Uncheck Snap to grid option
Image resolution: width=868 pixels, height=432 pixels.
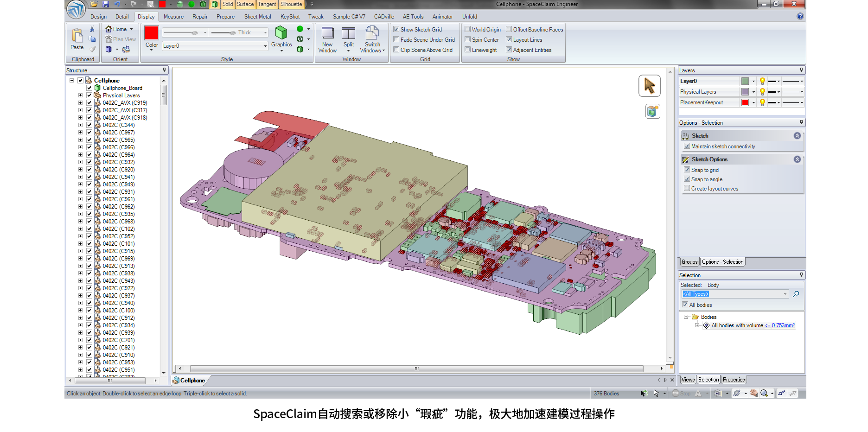687,170
